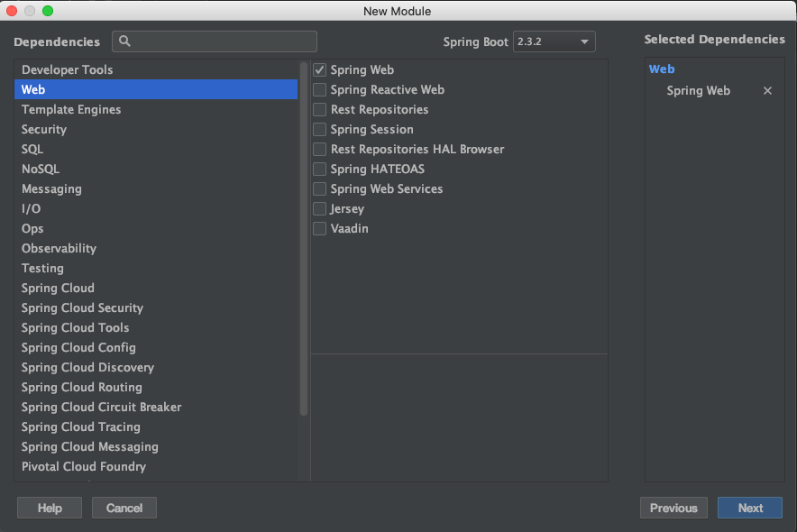Check the Rest Repositories option
This screenshot has width=797, height=532.
319,109
